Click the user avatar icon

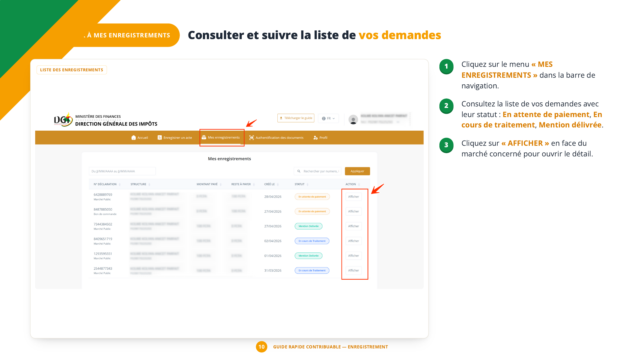click(x=353, y=120)
